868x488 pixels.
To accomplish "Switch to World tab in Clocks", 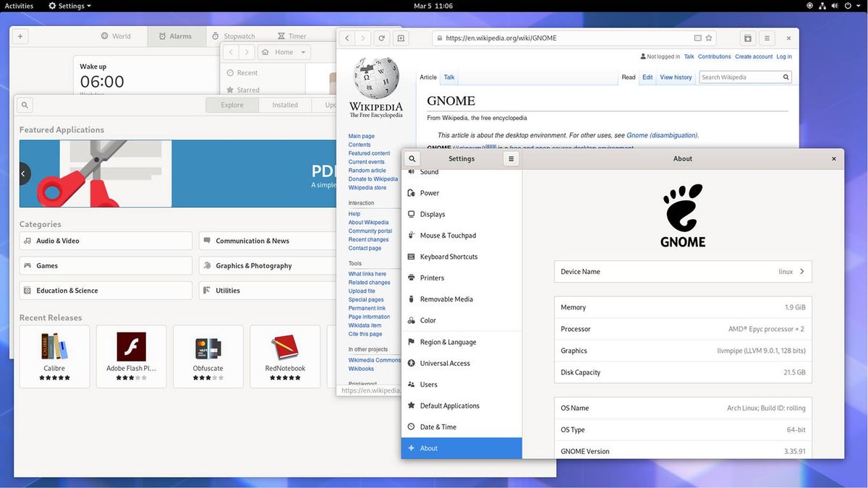I will [x=116, y=36].
